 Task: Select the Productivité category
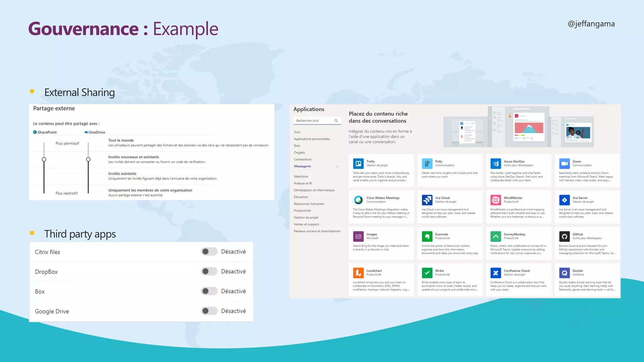[302, 211]
